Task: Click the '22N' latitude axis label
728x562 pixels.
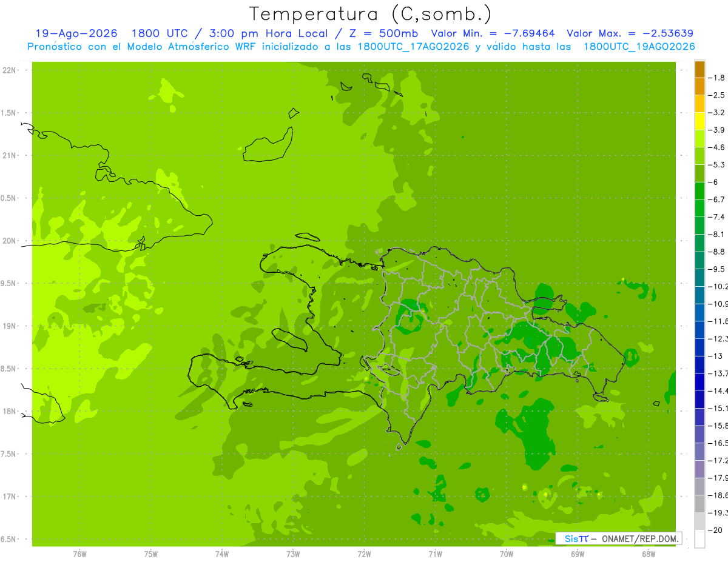Action: click(x=9, y=70)
